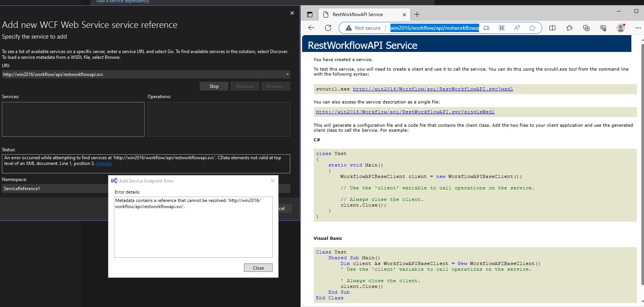Open the Favorites list icon
The height and width of the screenshot is (307, 644).
pos(569,28)
